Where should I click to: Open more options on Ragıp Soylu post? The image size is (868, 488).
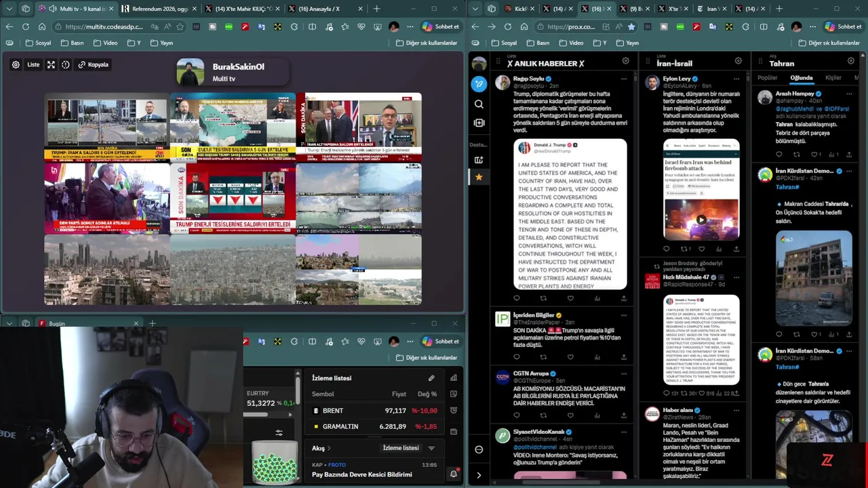pyautogui.click(x=625, y=79)
